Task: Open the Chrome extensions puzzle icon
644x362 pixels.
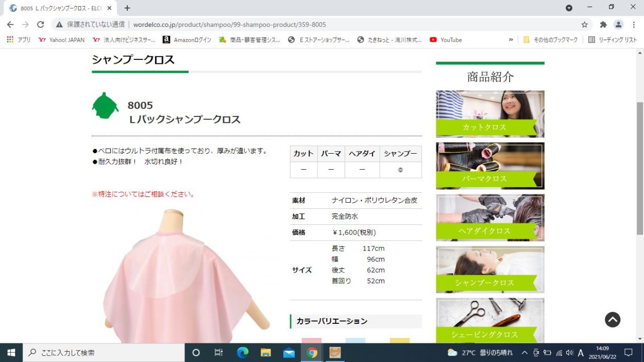Action: 603,24
